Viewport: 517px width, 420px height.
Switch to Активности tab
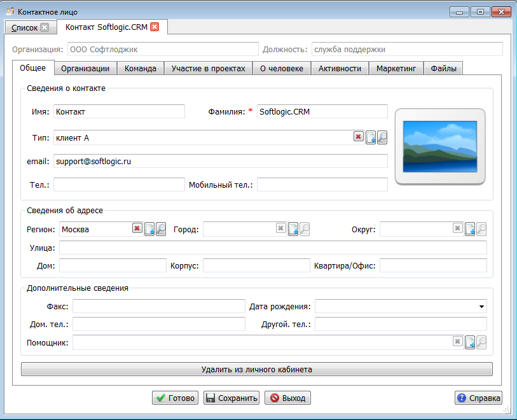340,69
